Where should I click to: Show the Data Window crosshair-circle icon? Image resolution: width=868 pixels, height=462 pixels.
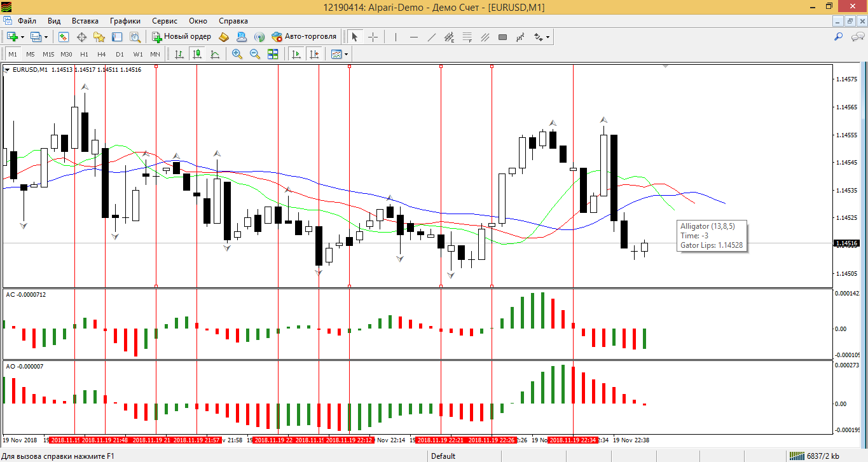[x=81, y=37]
